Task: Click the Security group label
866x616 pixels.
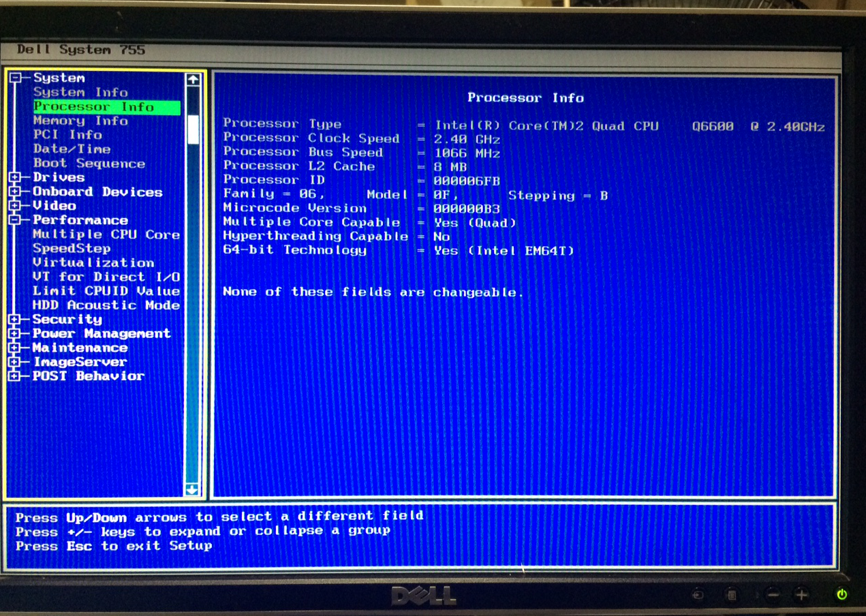Action: pos(67,319)
